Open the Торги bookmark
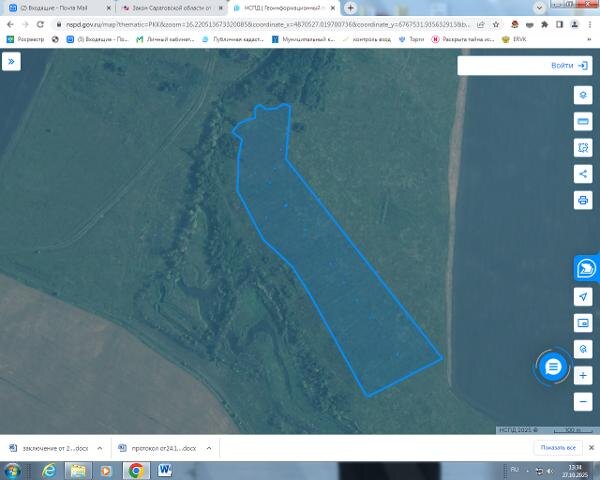Screen dimensions: 600x480 411,39
